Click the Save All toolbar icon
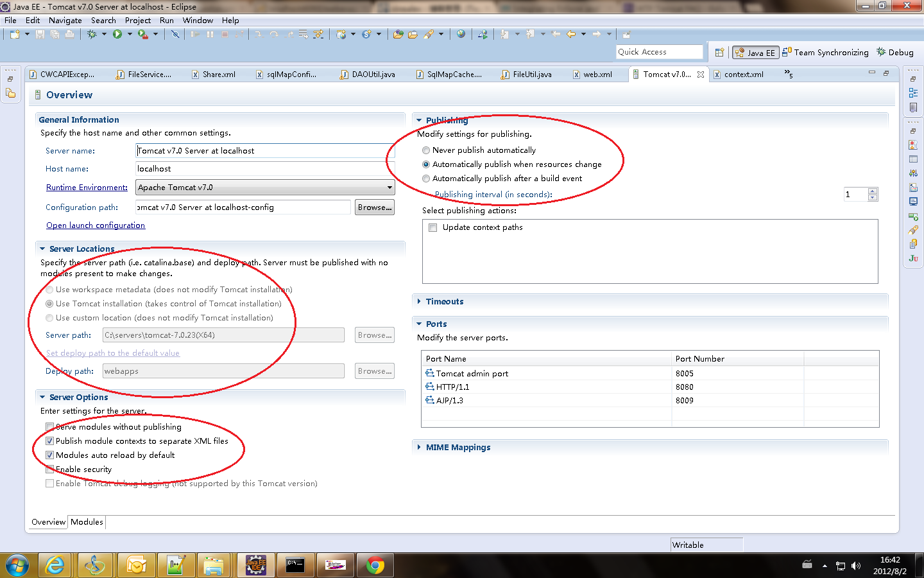924x578 pixels. pos(55,34)
